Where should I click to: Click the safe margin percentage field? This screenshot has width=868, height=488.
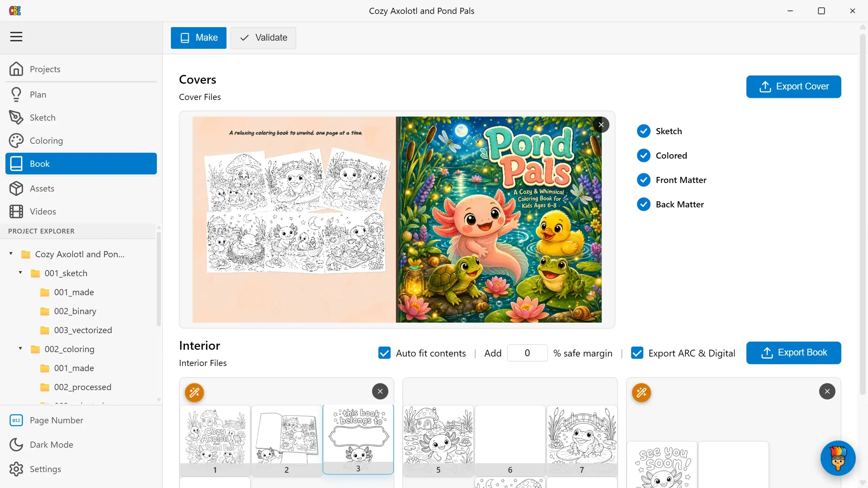tap(527, 353)
